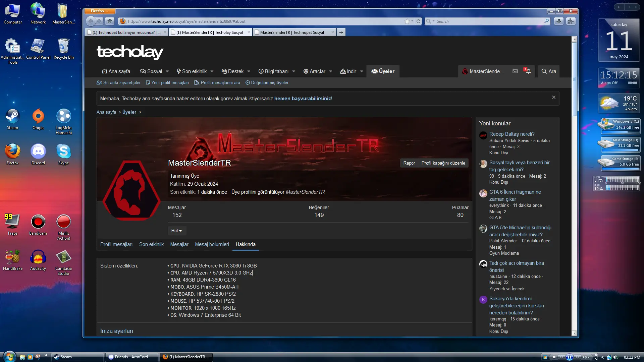Select the Origin desktop icon

[x=38, y=119]
